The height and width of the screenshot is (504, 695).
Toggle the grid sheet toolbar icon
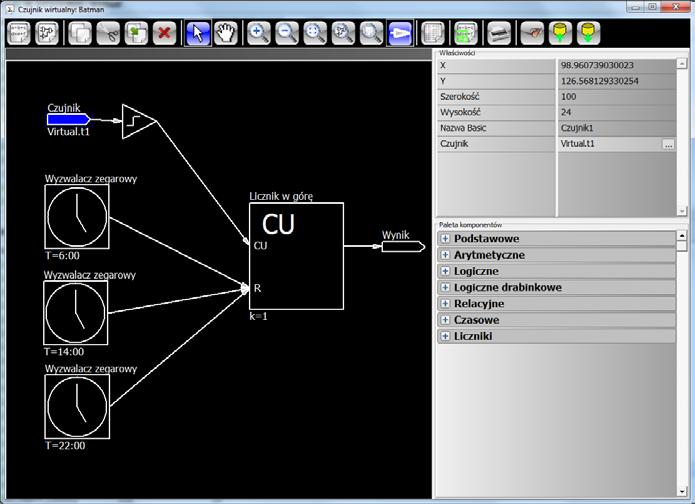pyautogui.click(x=433, y=33)
